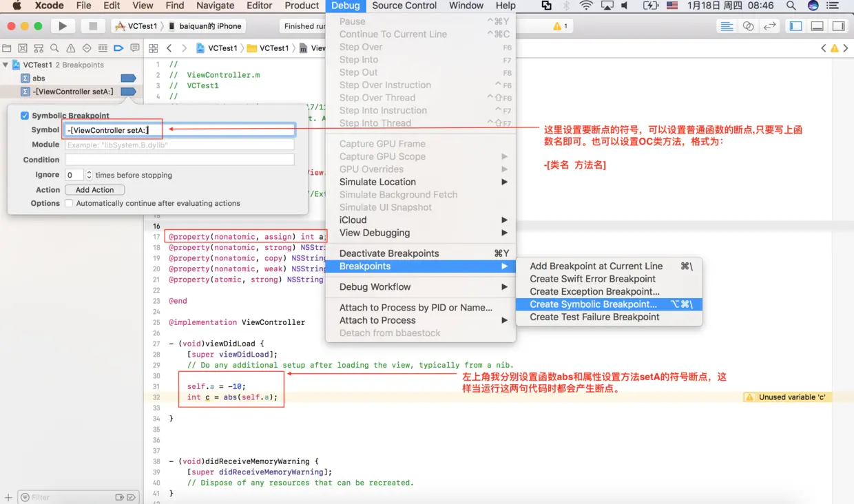Open the Find navigator magnifier icon

[x=54, y=48]
